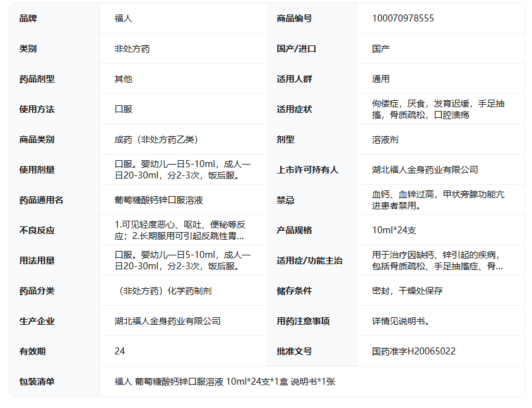
Task: Click the '上市许可持有人' label
Action: coord(307,170)
